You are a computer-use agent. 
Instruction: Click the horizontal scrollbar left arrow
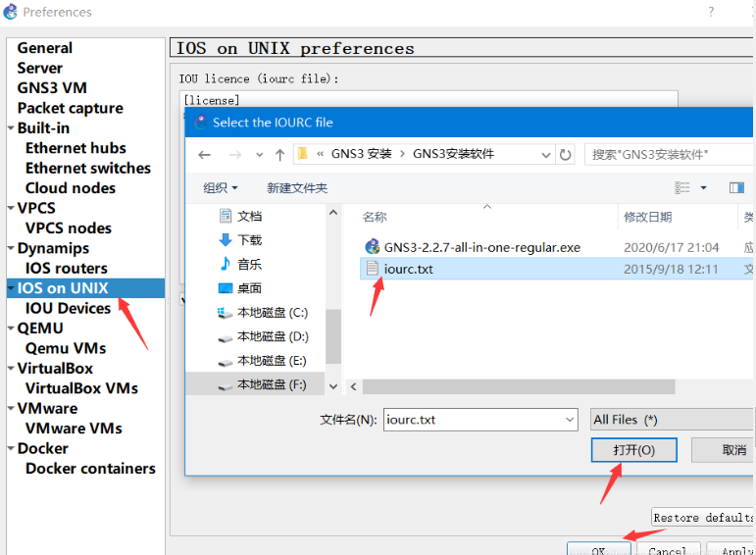pyautogui.click(x=353, y=386)
